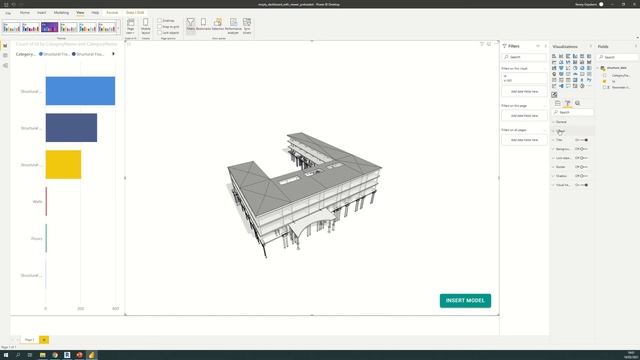
Task: Select the map visual icon
Action: tap(554, 74)
